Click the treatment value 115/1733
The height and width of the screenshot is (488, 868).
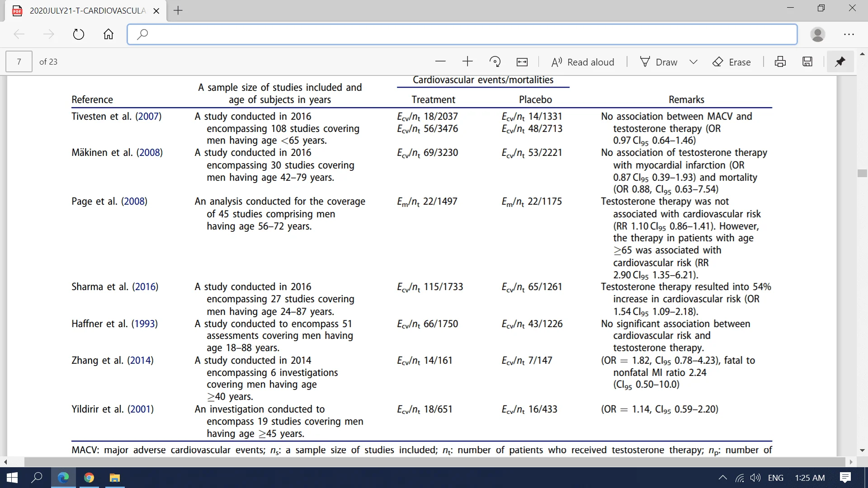point(443,287)
